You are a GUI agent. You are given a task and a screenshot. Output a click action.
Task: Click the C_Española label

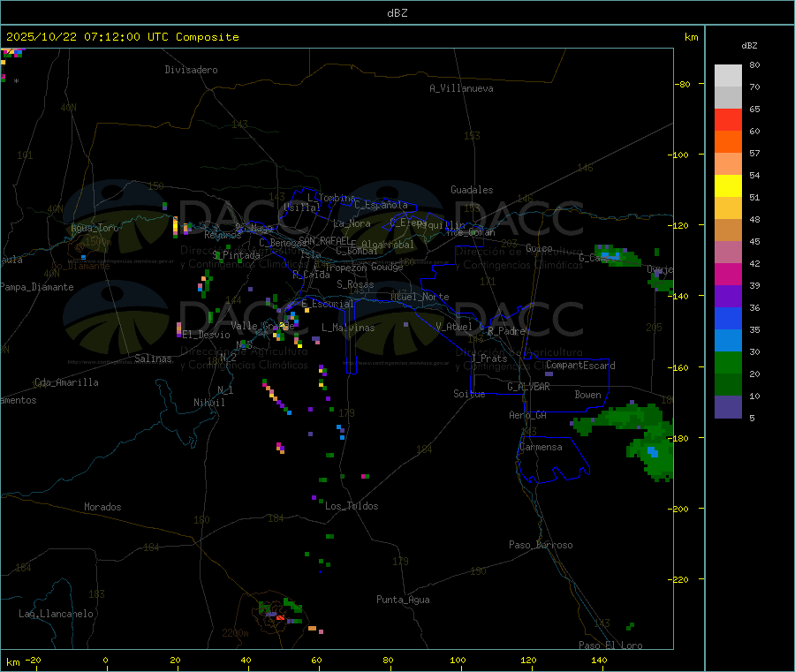click(382, 205)
